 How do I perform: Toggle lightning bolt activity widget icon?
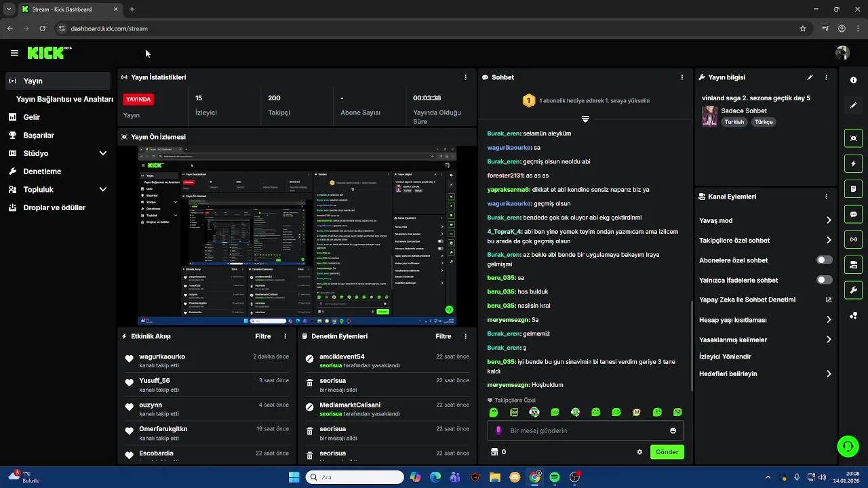click(x=853, y=163)
